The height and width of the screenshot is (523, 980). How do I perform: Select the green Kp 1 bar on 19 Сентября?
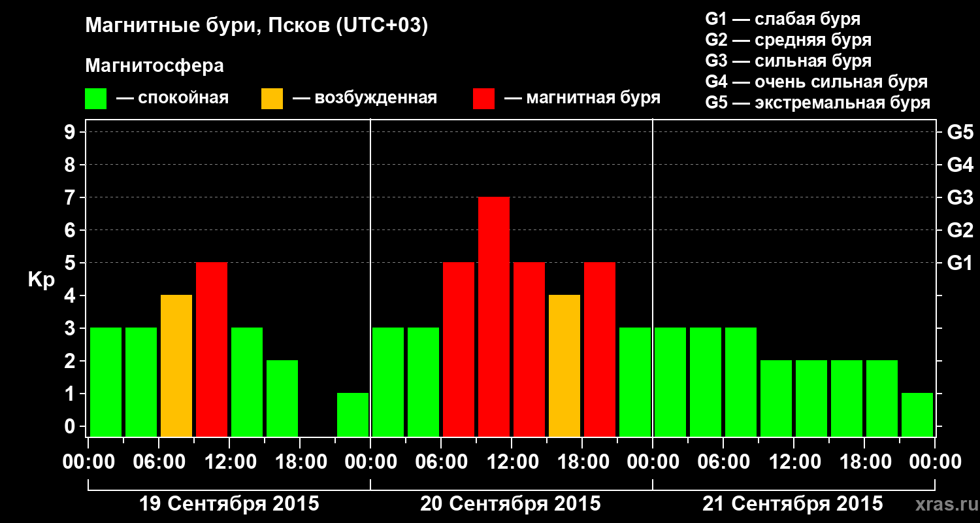tap(353, 414)
